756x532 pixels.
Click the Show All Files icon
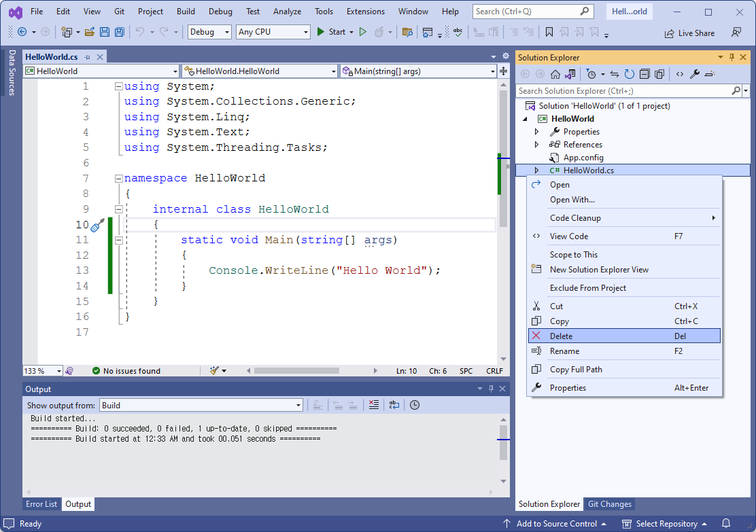pos(659,74)
